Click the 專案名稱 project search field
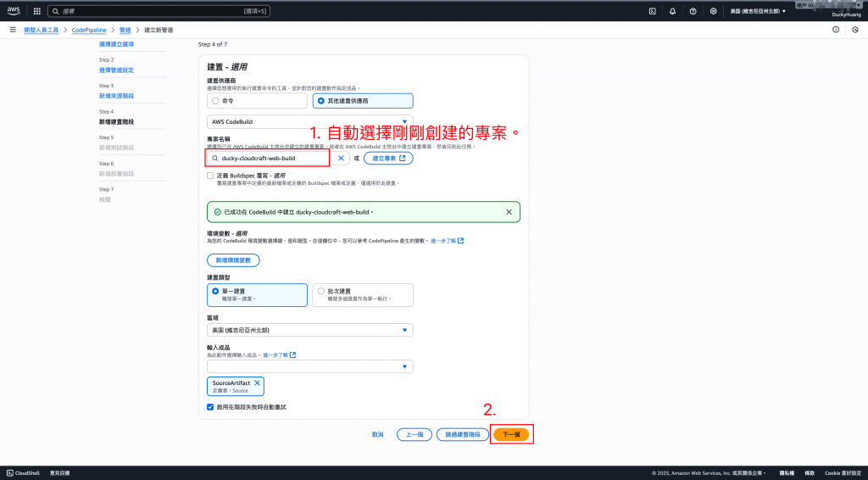Screen dimensions: 868x480 (x=278, y=159)
